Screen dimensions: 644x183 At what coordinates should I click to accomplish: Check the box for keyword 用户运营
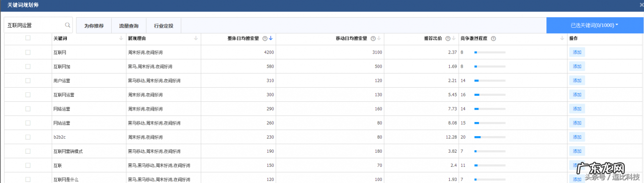click(28, 80)
